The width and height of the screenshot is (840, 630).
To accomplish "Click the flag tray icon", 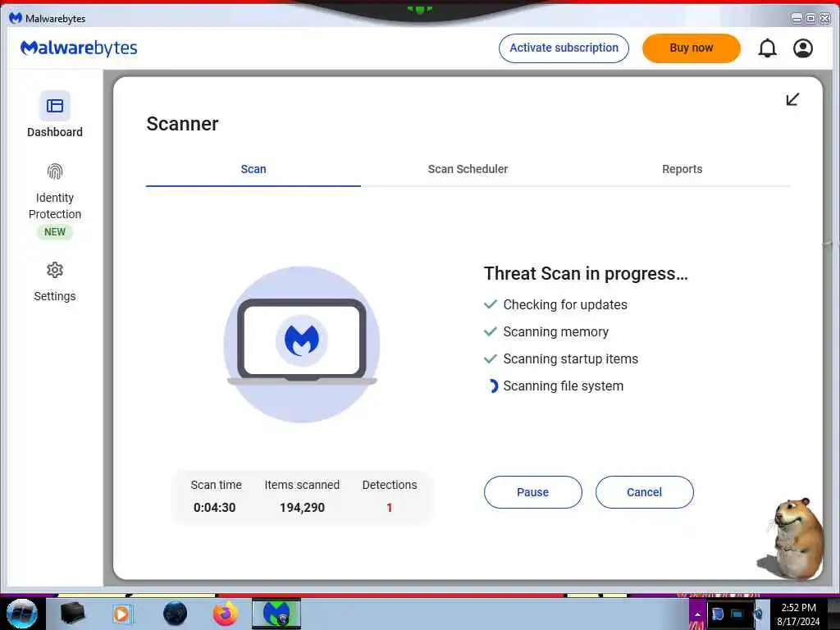I will (x=718, y=614).
